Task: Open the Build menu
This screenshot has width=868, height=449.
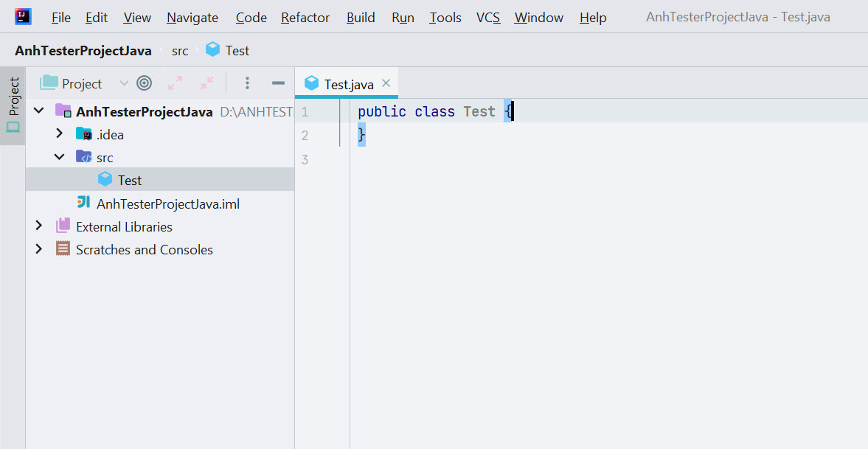Action: [x=361, y=18]
